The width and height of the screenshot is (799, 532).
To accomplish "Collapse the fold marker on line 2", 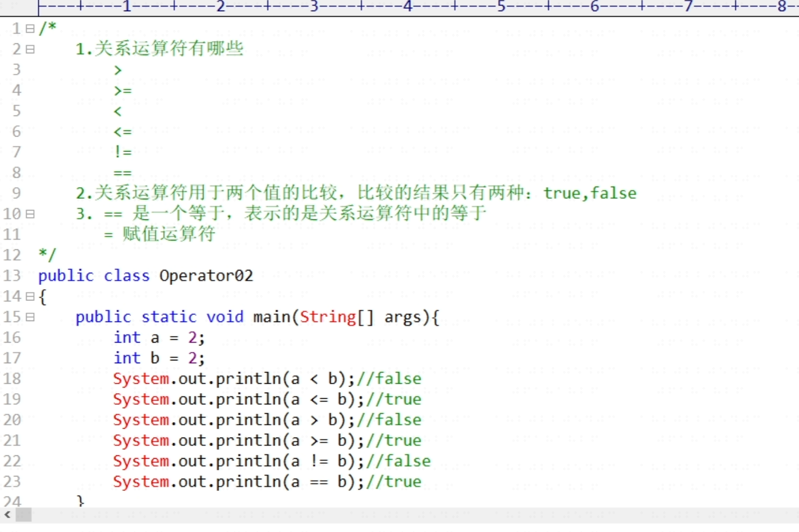I will pyautogui.click(x=30, y=49).
